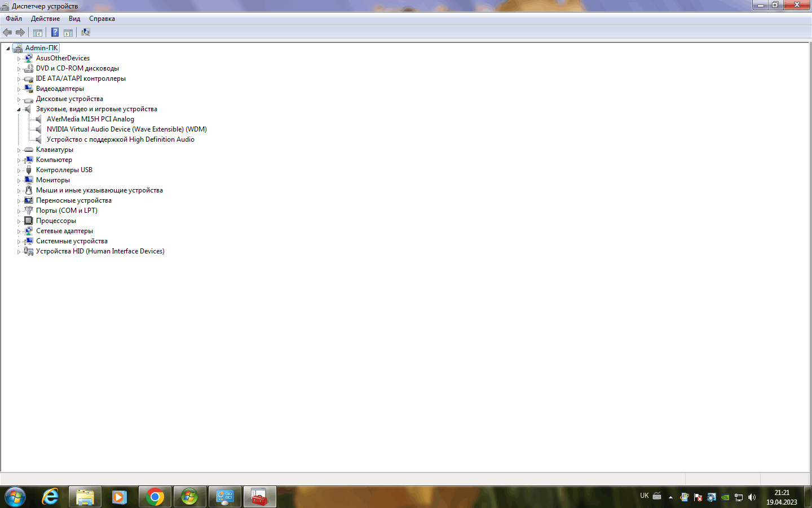Expand the Дисковые устройства node arrow

coord(19,99)
